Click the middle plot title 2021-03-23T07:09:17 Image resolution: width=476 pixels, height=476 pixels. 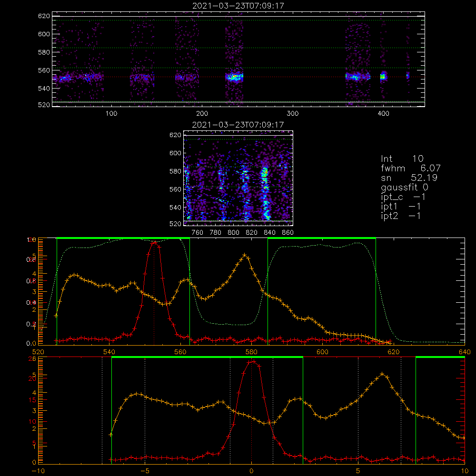(x=238, y=125)
